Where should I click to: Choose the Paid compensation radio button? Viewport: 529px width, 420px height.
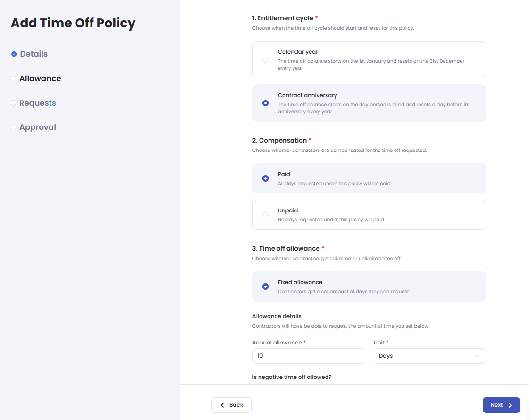[x=265, y=178]
